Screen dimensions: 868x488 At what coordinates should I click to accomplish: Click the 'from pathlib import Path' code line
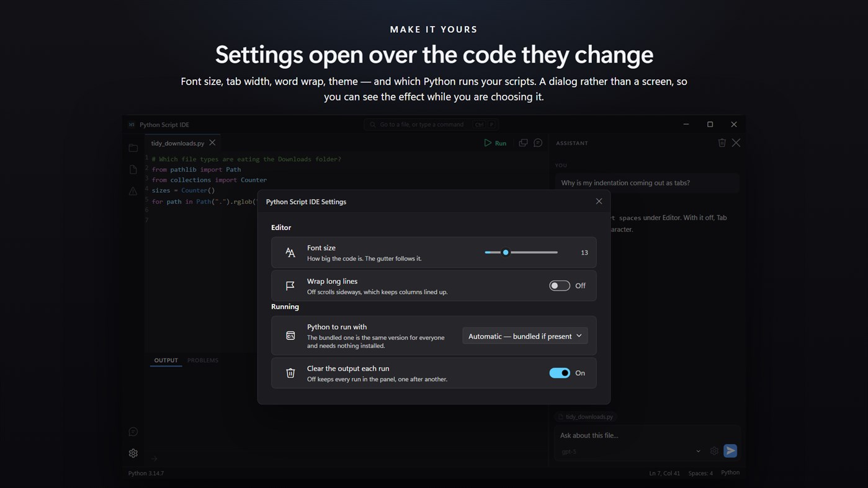pyautogui.click(x=196, y=169)
